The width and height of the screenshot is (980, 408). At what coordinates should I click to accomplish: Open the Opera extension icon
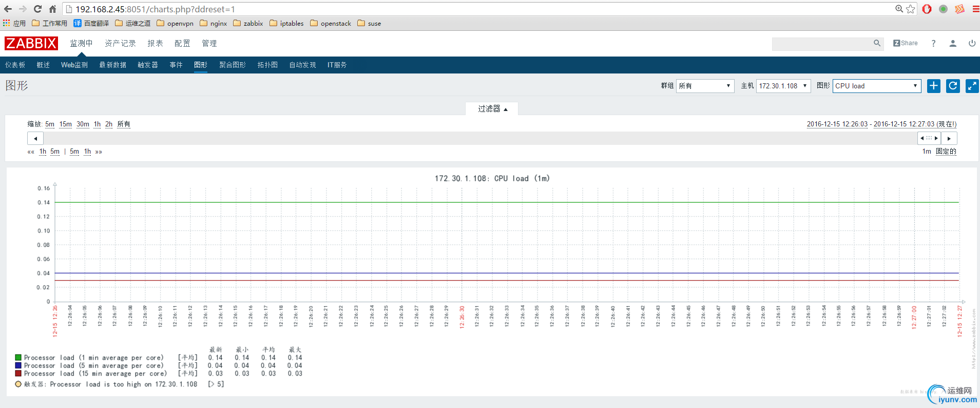tap(927, 9)
